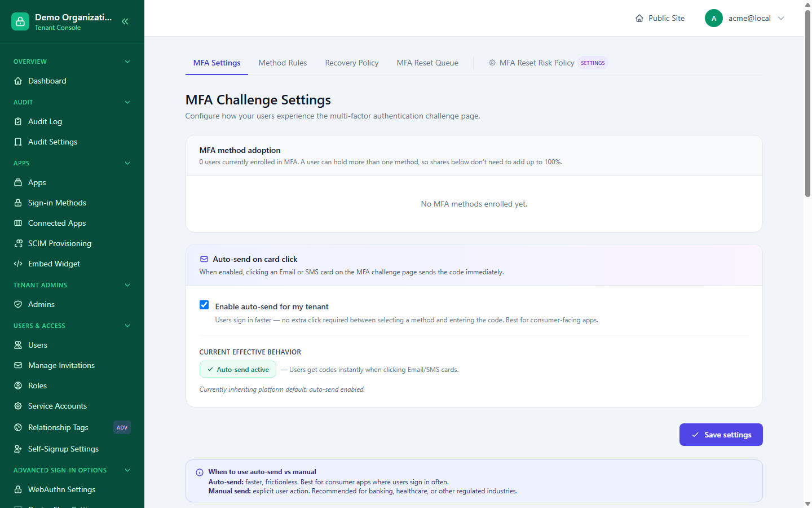The image size is (812, 508).
Task: Click the Save settings button
Action: (x=721, y=435)
